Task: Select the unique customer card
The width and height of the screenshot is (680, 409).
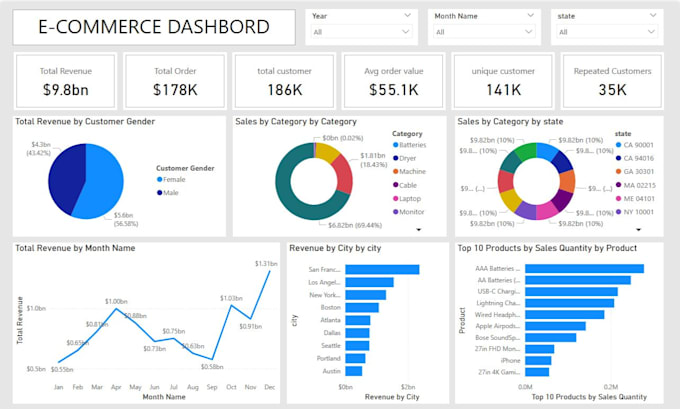Action: pos(503,81)
